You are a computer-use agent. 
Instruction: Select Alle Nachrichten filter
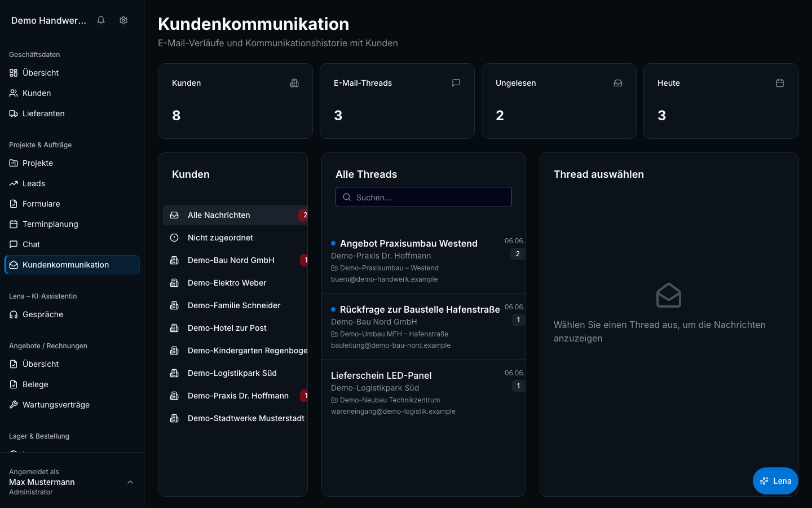(x=235, y=215)
